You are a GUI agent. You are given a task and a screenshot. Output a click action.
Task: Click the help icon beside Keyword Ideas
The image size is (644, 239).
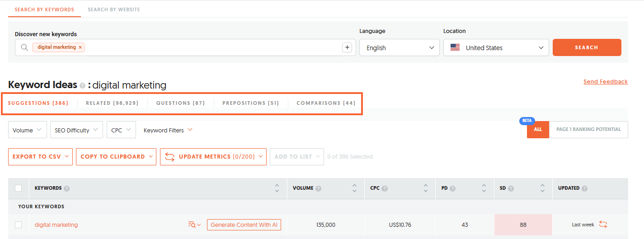[82, 86]
